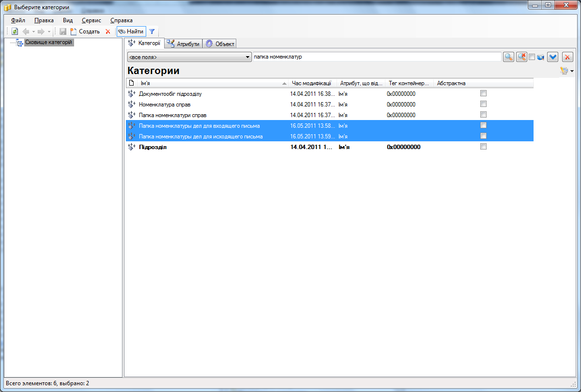Viewport: 581px width, 392px height.
Task: Click the search text field containing папка номенклатур
Action: [x=377, y=57]
